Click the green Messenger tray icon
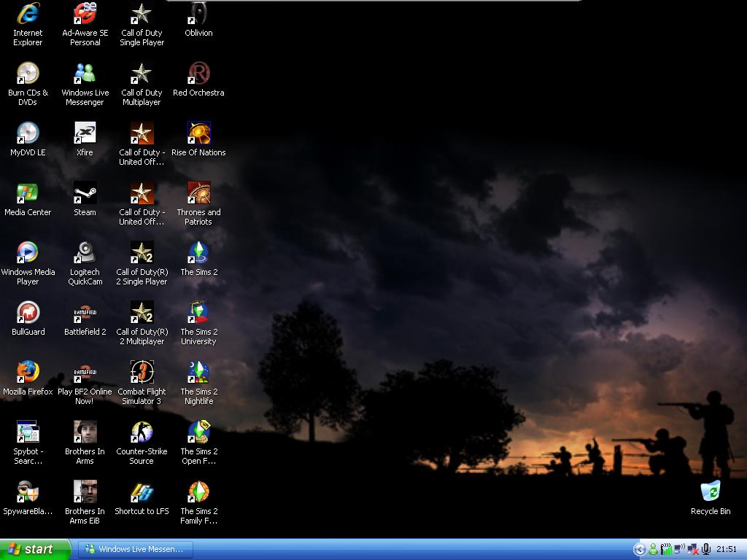The image size is (747, 560). pyautogui.click(x=653, y=550)
